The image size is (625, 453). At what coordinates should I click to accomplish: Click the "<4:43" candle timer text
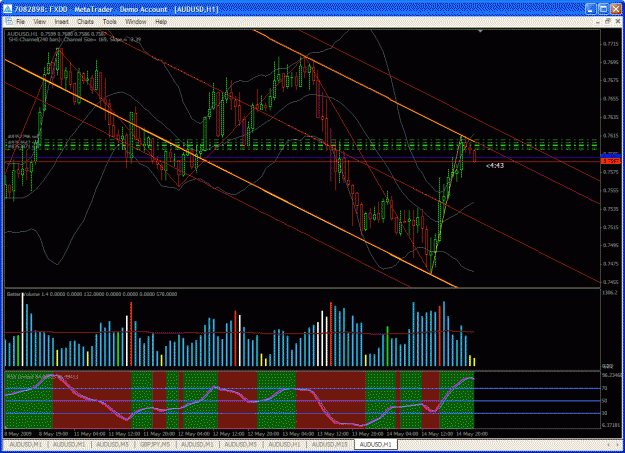pyautogui.click(x=495, y=165)
